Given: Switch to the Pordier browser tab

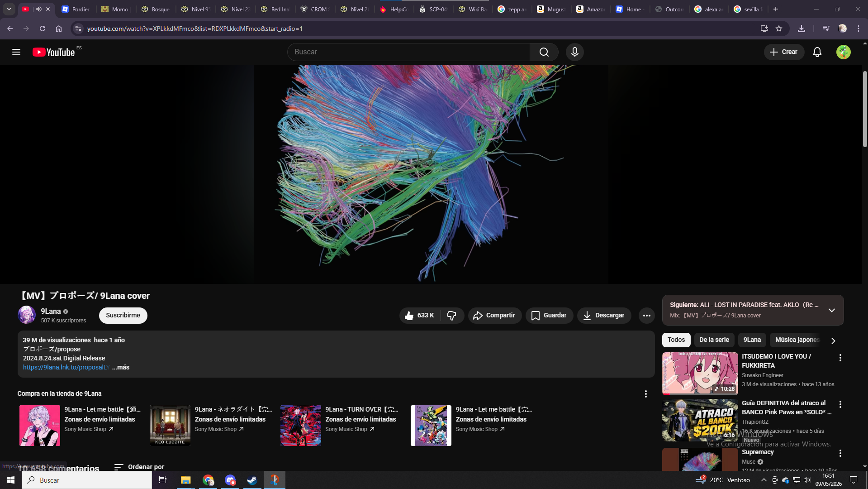Looking at the screenshot, I should pos(76,9).
